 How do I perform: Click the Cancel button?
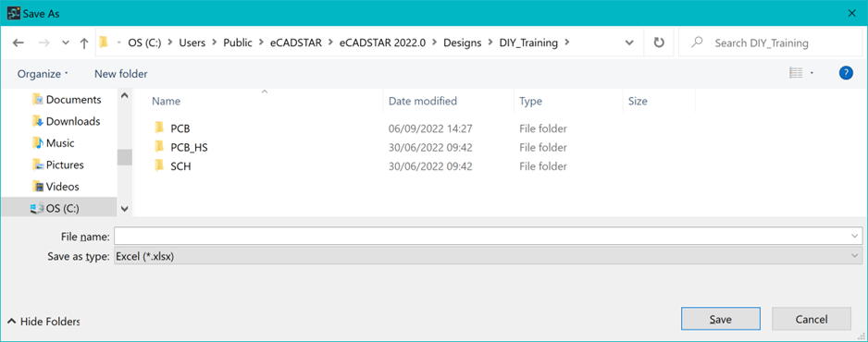pyautogui.click(x=811, y=319)
